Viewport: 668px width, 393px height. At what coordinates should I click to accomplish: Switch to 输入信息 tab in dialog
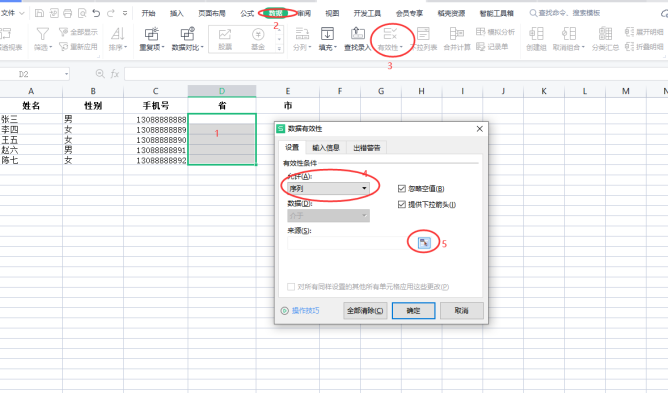pyautogui.click(x=326, y=147)
